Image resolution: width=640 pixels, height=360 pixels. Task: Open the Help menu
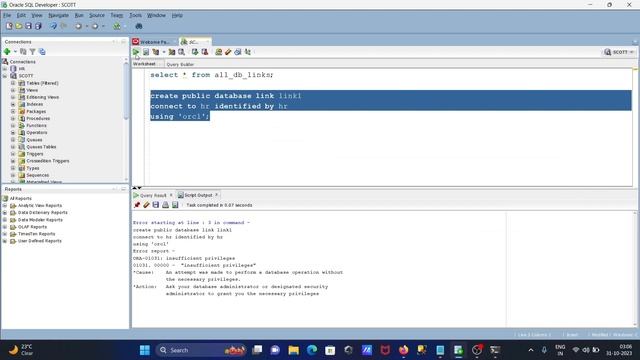pyautogui.click(x=177, y=15)
